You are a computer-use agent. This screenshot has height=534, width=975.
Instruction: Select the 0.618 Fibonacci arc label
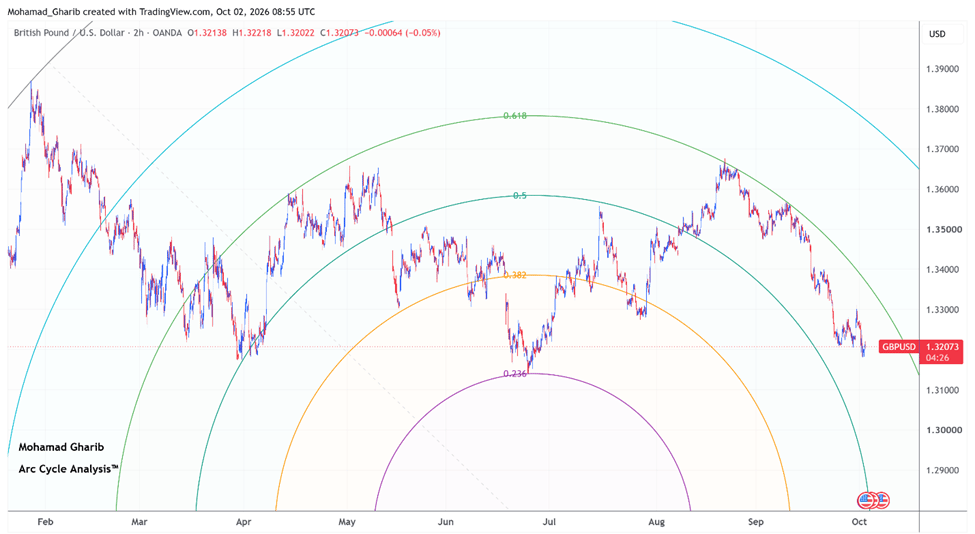(x=515, y=116)
